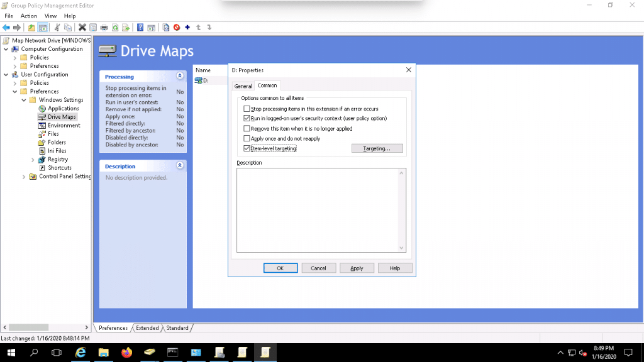
Task: Check 'Stop processing items in this extension' checkbox
Action: (247, 109)
